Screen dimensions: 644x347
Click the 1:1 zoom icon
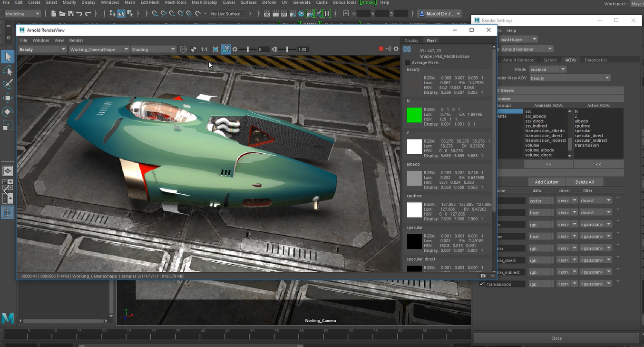pyautogui.click(x=204, y=50)
